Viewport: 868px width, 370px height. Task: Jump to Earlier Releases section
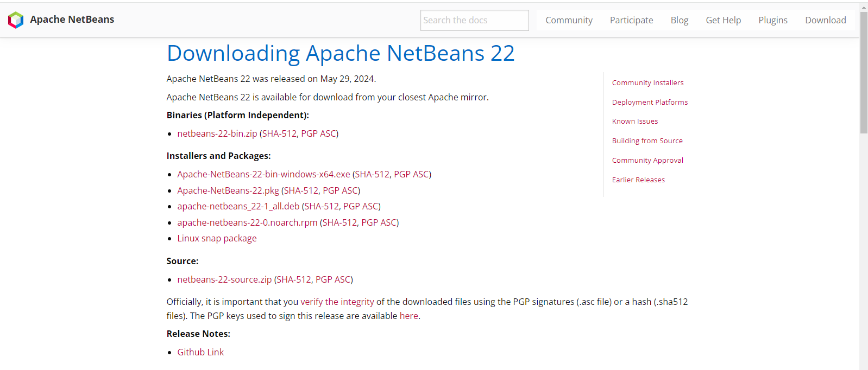638,180
